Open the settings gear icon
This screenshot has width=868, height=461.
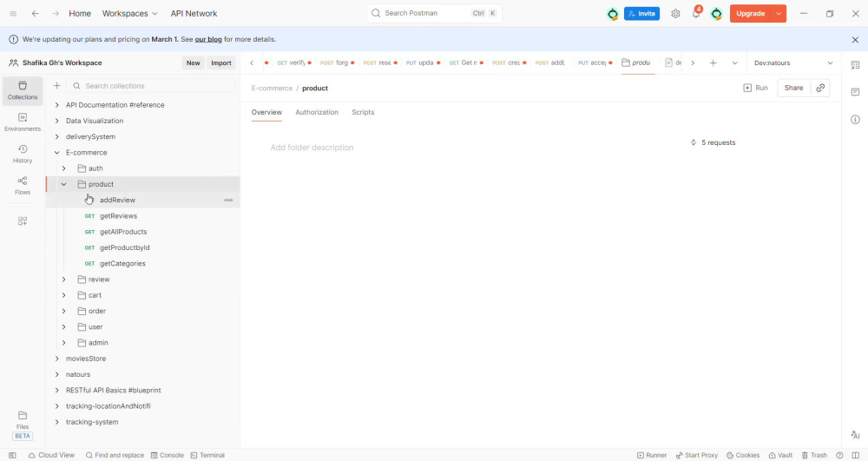click(x=675, y=13)
